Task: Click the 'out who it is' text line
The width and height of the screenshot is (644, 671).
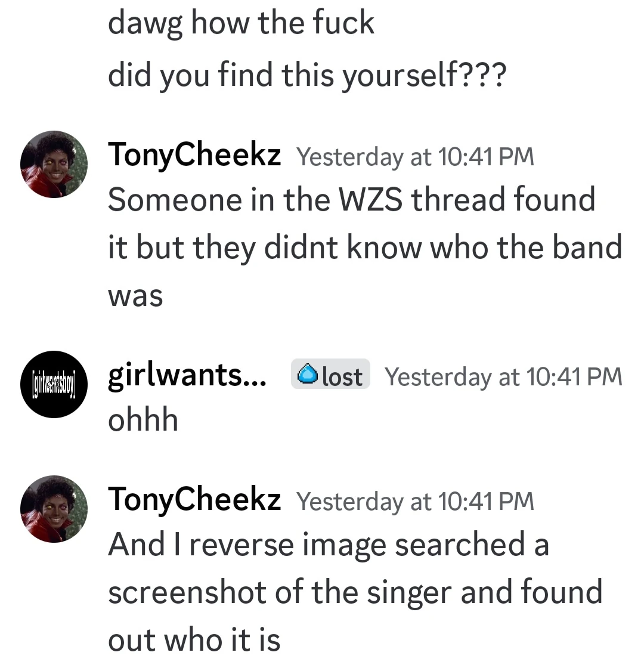Action: (x=194, y=639)
